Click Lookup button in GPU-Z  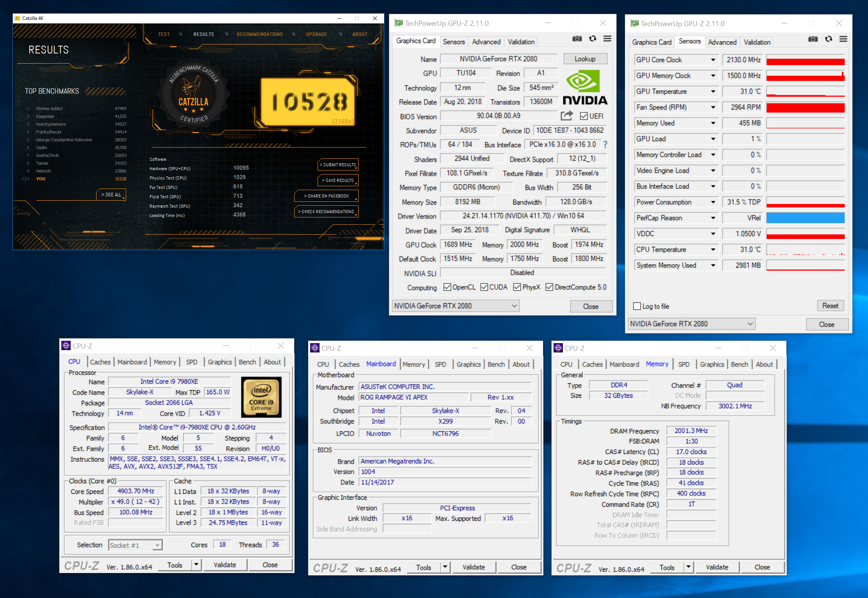(x=585, y=59)
